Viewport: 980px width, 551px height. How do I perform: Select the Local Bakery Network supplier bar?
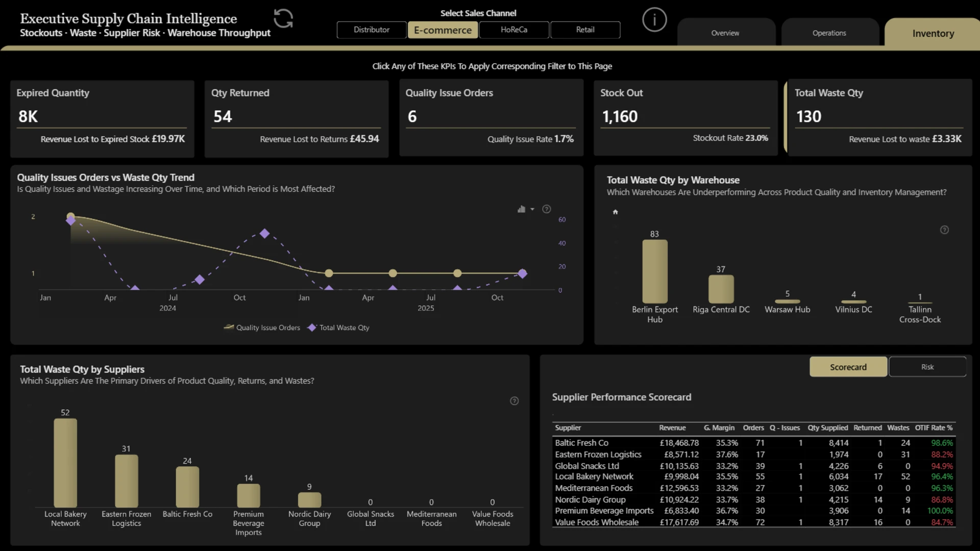(x=65, y=463)
